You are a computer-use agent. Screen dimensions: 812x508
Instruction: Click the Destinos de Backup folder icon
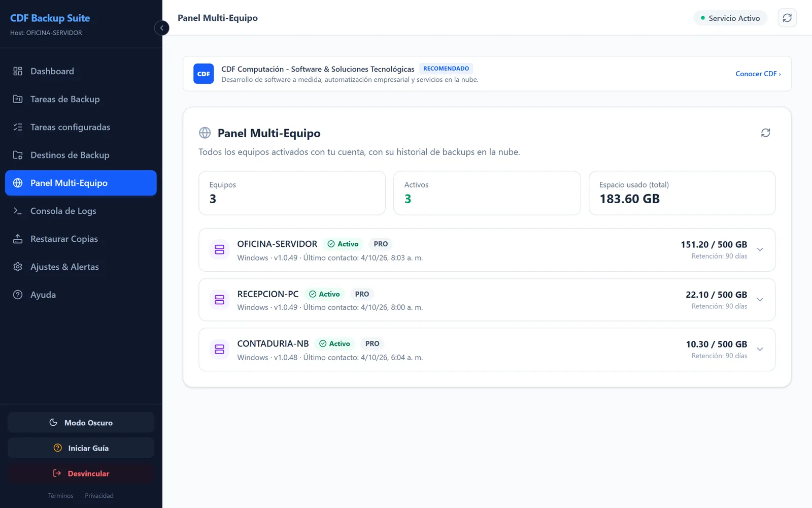(x=18, y=155)
